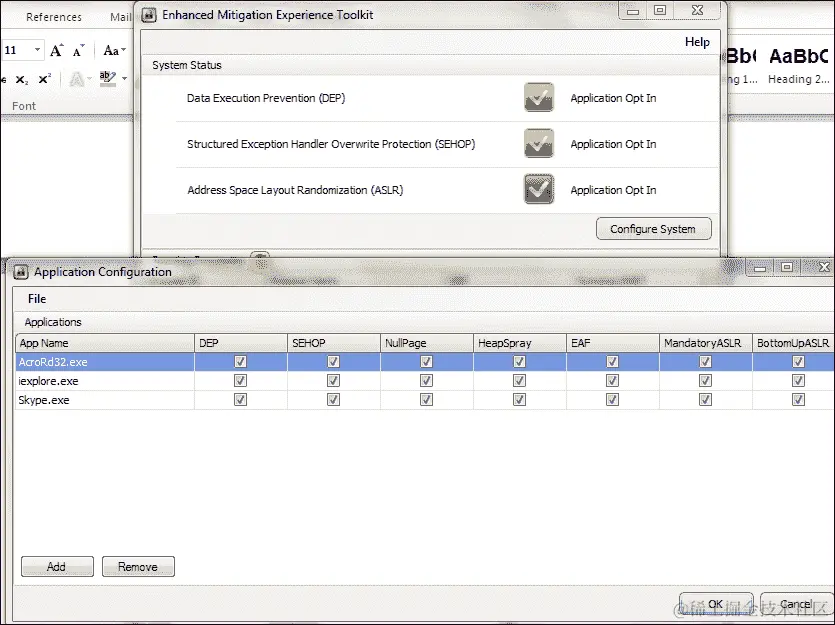Toggle SEHOP checkbox for Skype.exe

333,400
